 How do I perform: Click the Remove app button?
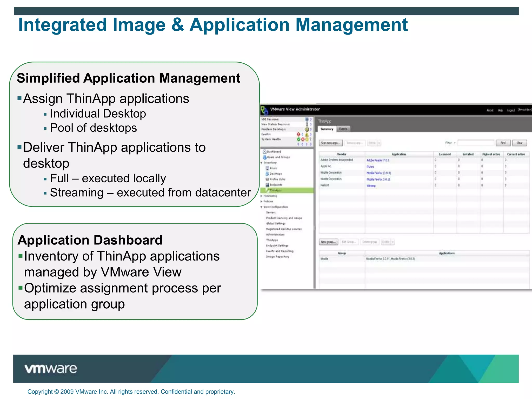pyautogui.click(x=355, y=143)
